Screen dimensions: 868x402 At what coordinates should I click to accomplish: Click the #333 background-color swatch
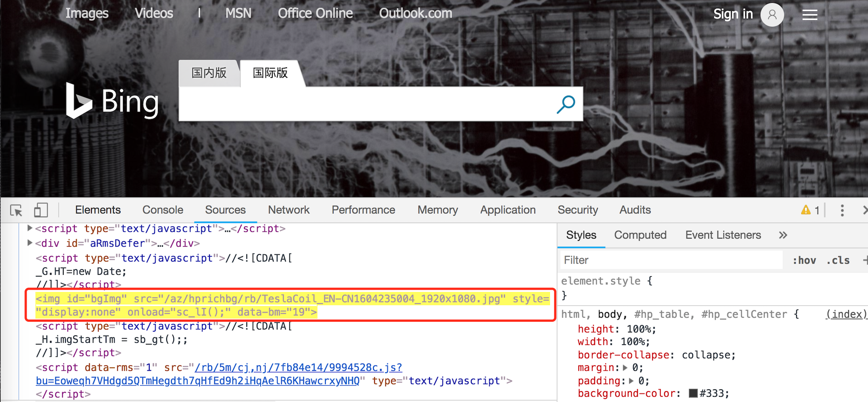pos(693,393)
